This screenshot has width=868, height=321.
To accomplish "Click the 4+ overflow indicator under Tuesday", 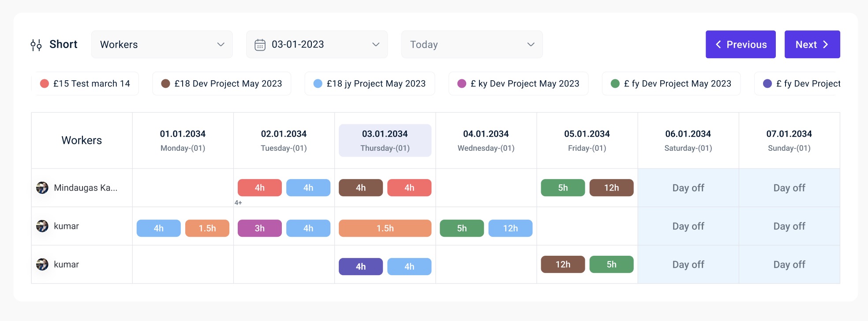I will [x=238, y=203].
